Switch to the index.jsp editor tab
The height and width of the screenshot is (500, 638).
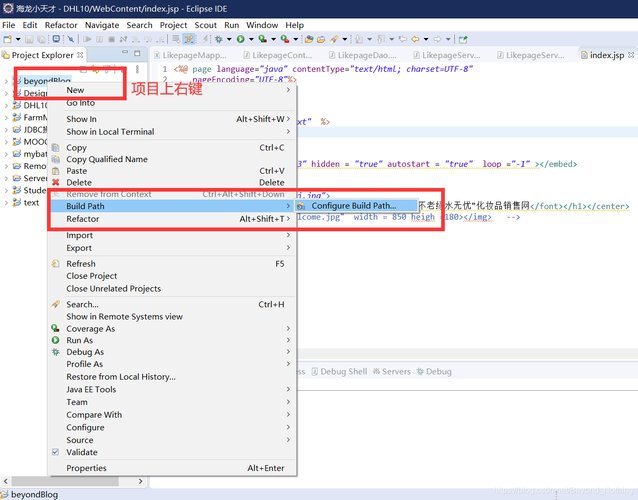[607, 55]
